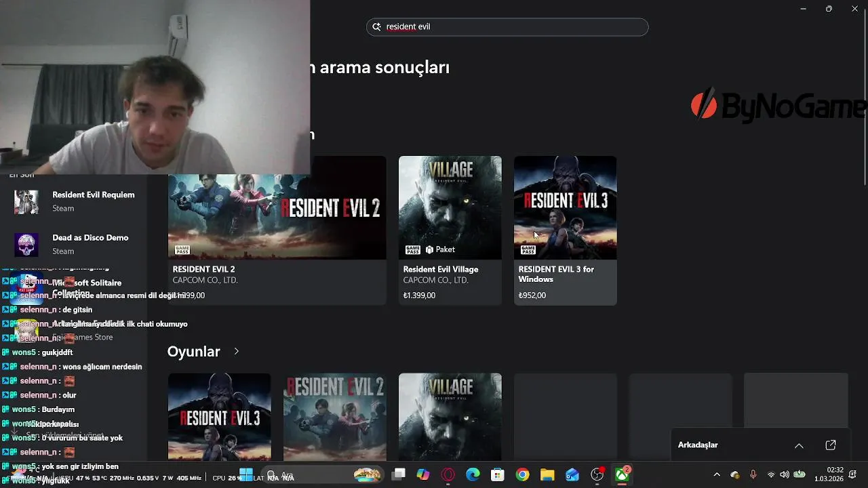Click the Paket bundle icon on Village
Viewport: 868px width, 488px height.
429,249
